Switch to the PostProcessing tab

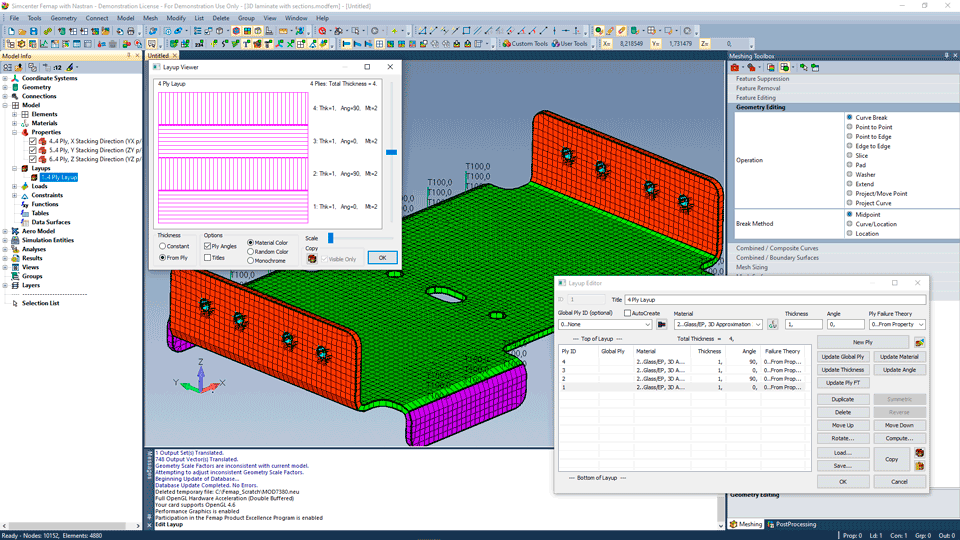(792, 524)
